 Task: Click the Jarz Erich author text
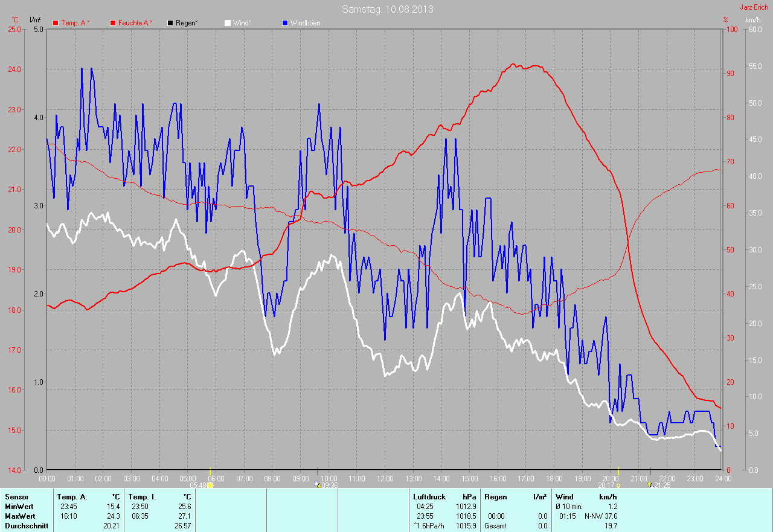[754, 7]
